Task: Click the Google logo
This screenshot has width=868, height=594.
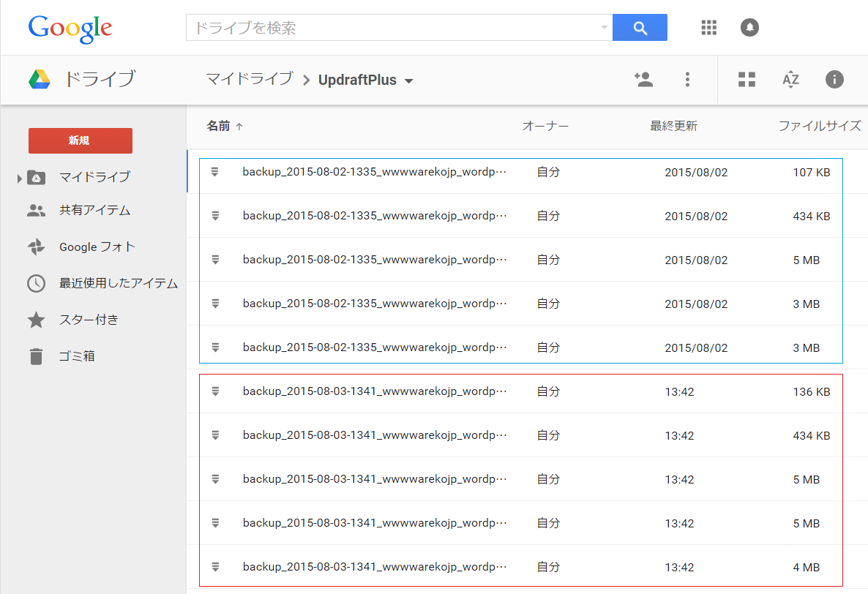Action: pos(70,28)
